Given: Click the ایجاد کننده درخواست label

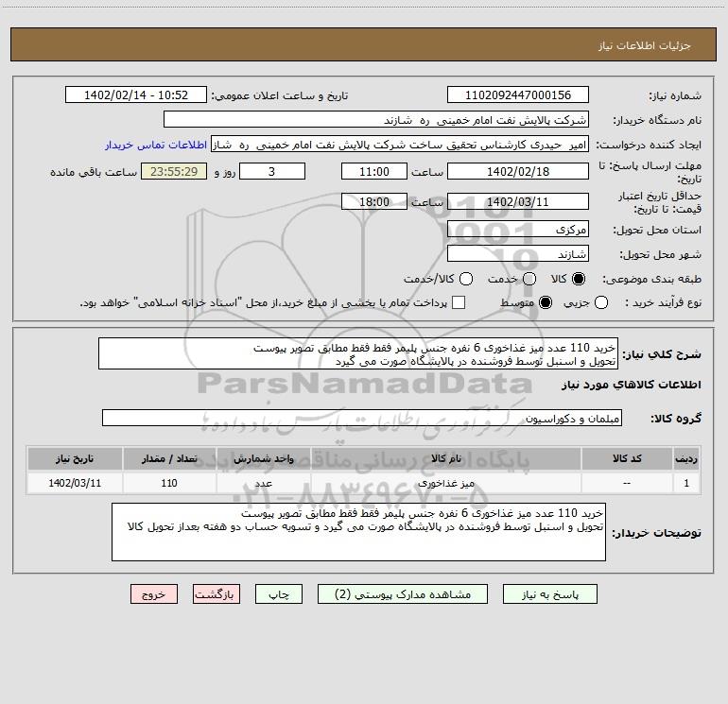Looking at the screenshot, I should tap(649, 145).
